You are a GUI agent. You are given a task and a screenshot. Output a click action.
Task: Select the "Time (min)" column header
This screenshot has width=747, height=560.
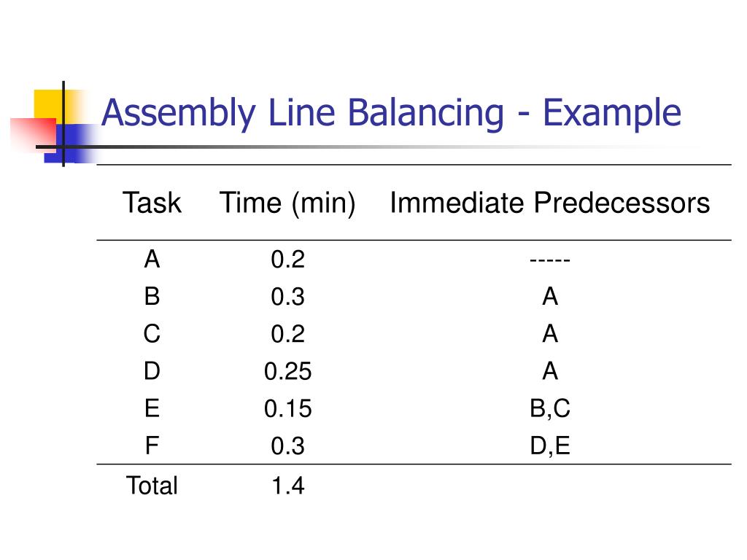287,203
